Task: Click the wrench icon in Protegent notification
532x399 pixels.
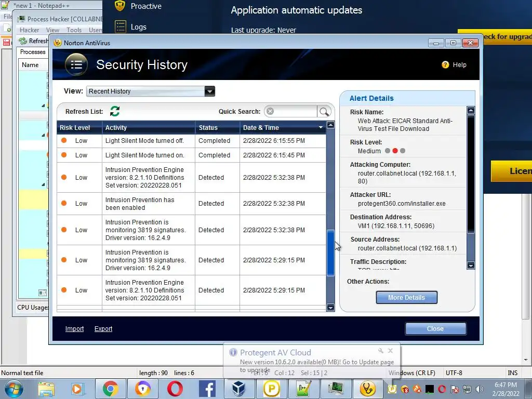Action: coord(381,351)
